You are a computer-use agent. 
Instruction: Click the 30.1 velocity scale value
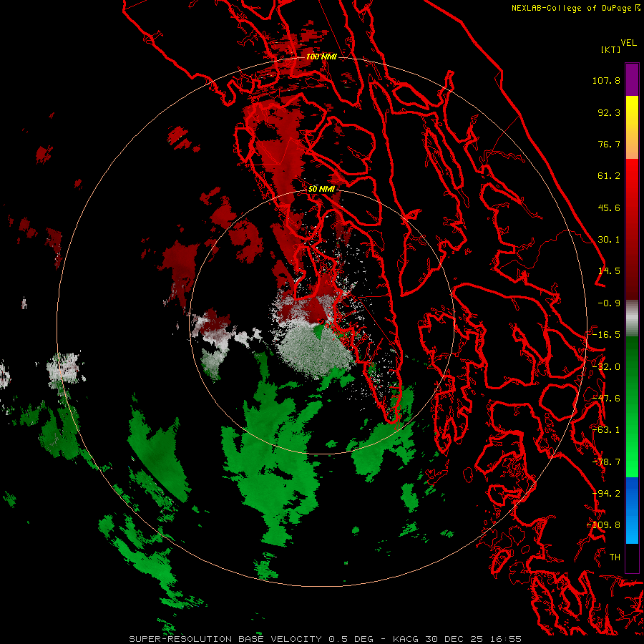point(609,240)
